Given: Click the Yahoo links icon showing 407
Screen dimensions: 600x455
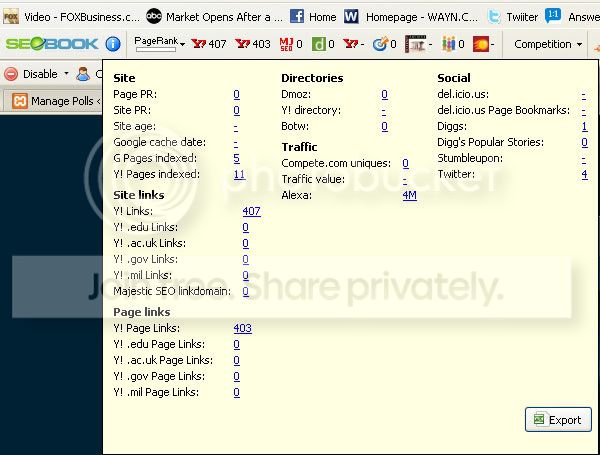Looking at the screenshot, I should point(198,44).
